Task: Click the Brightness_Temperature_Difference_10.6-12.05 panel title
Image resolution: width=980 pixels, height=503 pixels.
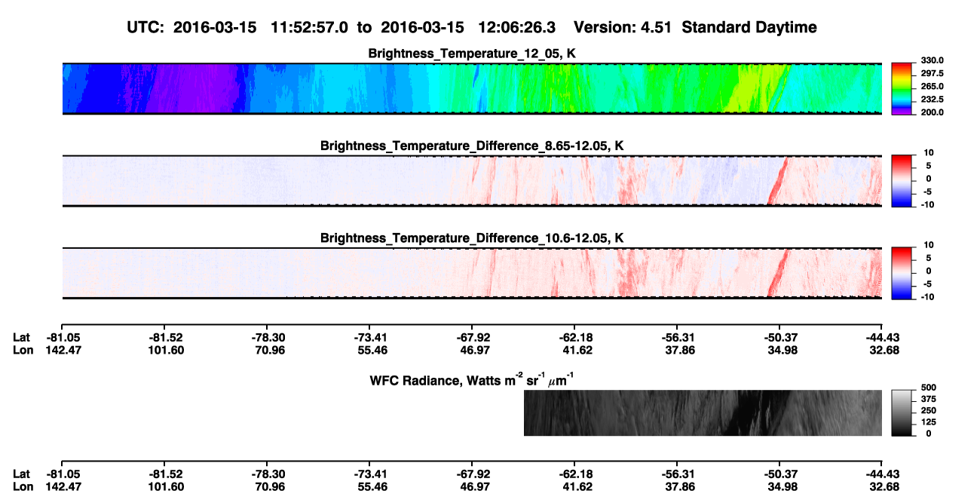Action: (x=472, y=238)
